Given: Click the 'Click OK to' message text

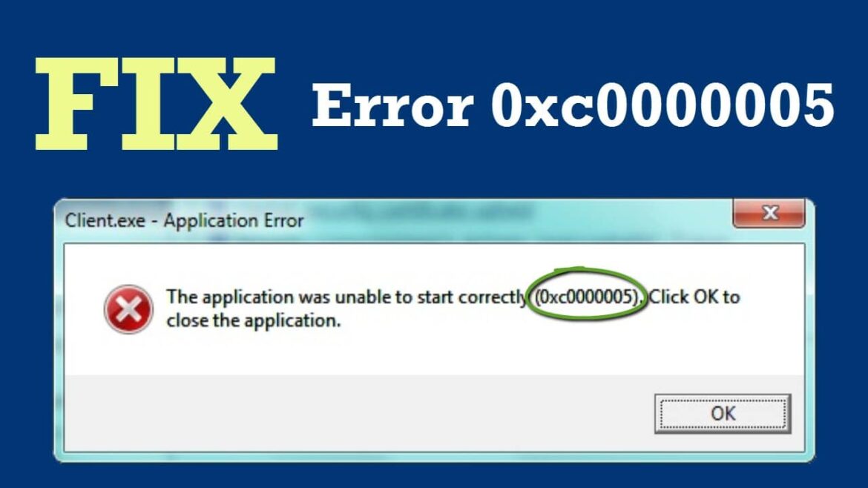Looking at the screenshot, I should (694, 297).
